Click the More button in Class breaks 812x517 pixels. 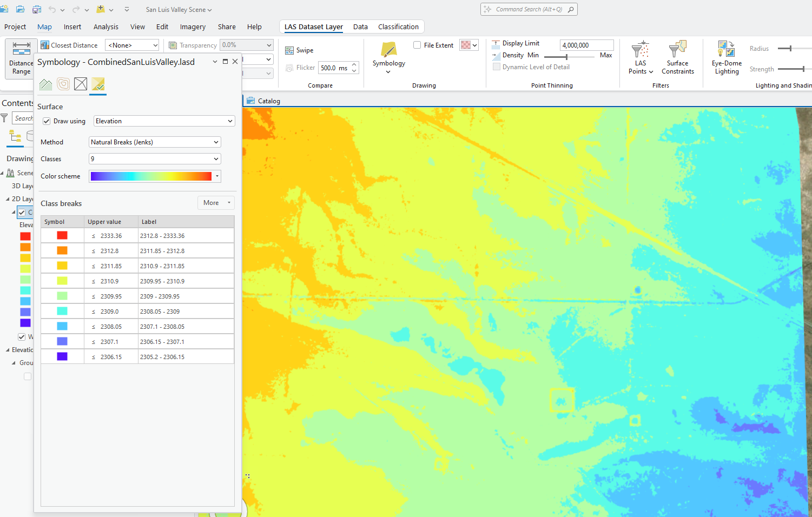click(x=216, y=203)
